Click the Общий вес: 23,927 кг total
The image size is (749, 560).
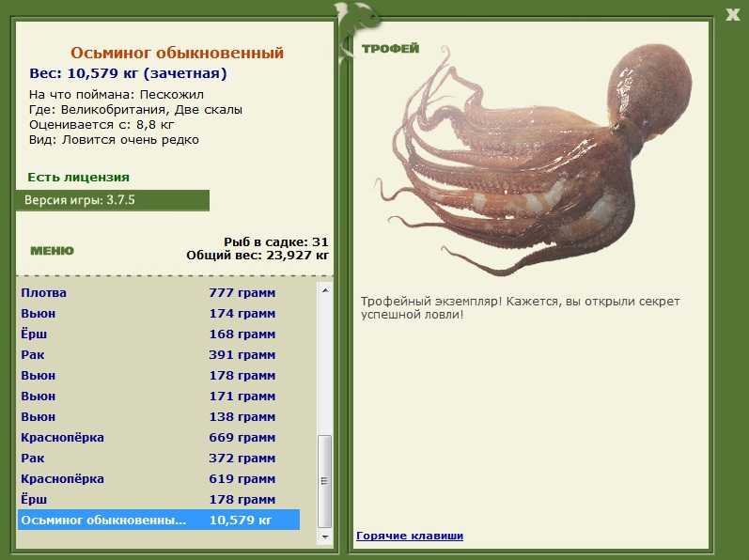(x=257, y=255)
